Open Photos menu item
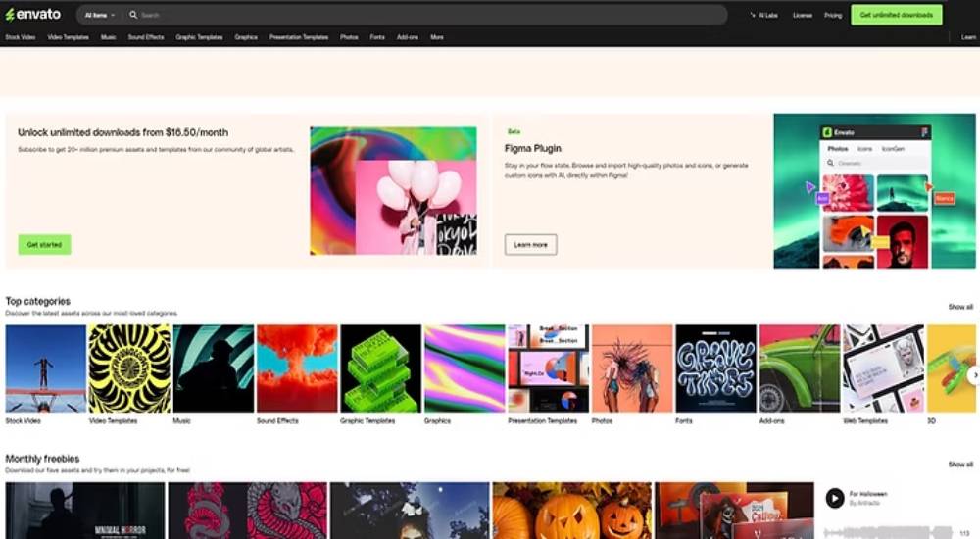This screenshot has height=539, width=980. pos(350,37)
